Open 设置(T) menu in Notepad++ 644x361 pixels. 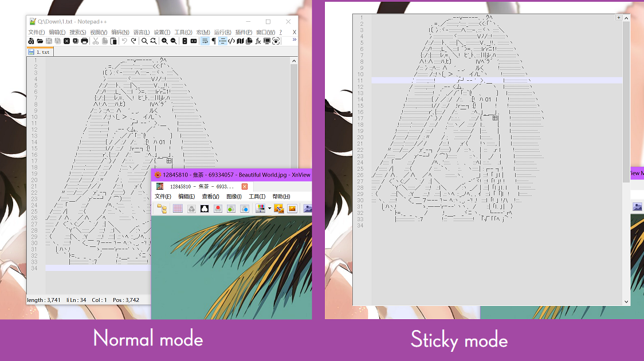162,32
